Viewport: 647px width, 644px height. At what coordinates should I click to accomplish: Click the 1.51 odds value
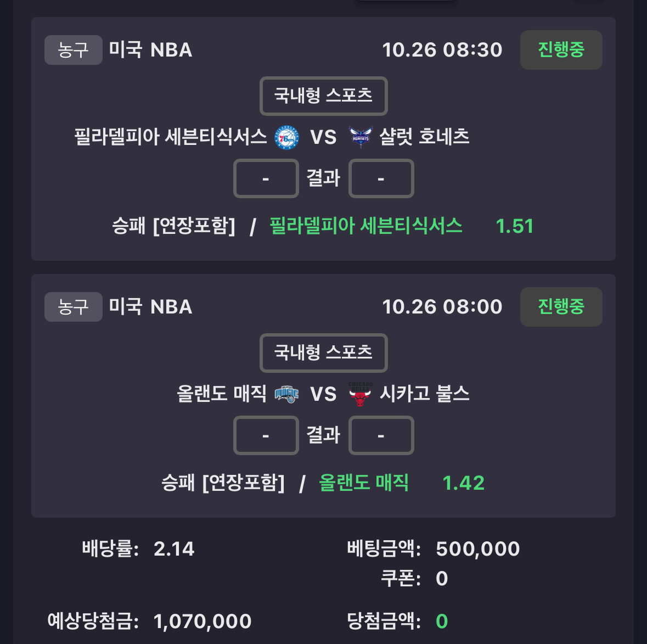coord(514,226)
